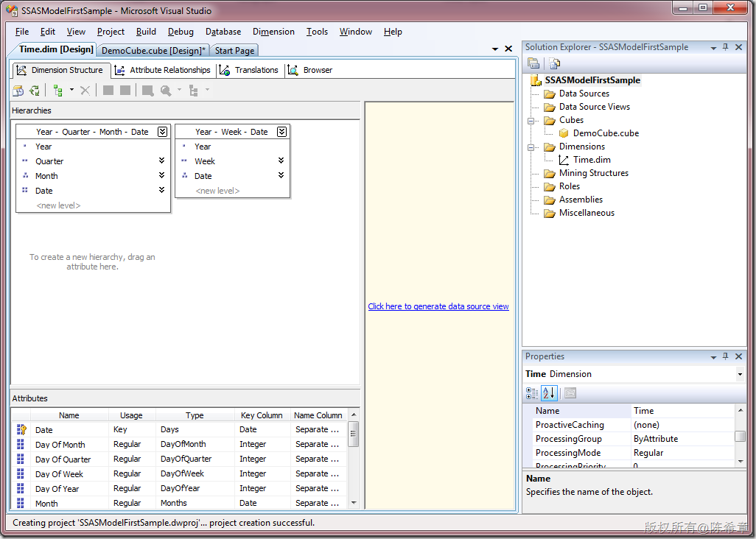Click the Delete (X) toolbar icon
Screen dimensions: 756x539
pyautogui.click(x=85, y=90)
